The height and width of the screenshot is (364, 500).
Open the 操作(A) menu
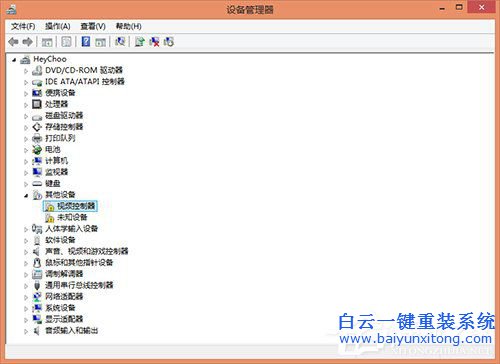click(x=58, y=26)
